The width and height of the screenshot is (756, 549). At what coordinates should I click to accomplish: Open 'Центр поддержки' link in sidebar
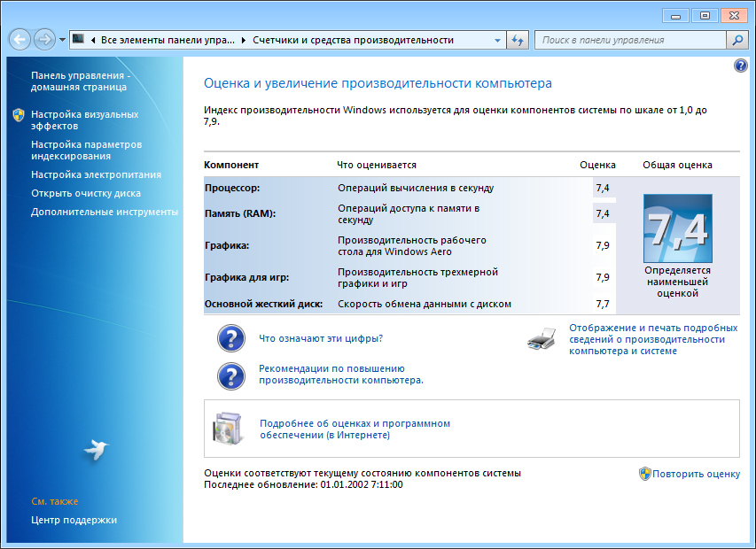click(74, 520)
